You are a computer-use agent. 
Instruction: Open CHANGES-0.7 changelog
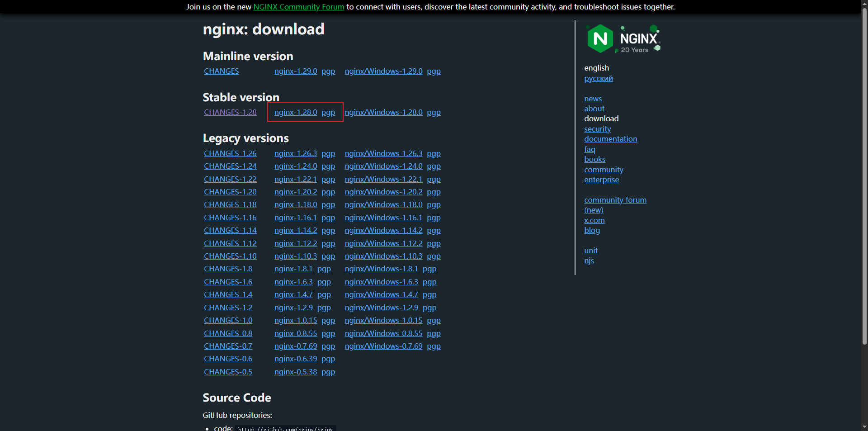point(228,346)
